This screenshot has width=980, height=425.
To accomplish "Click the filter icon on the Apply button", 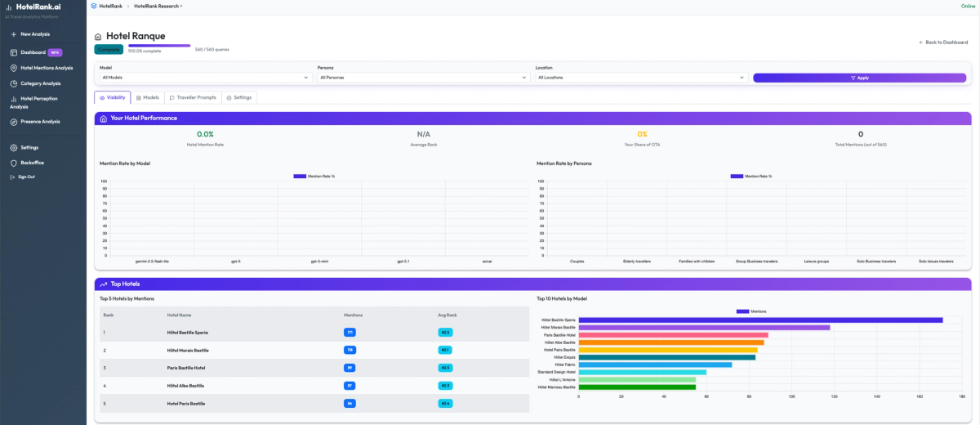I will click(x=853, y=78).
